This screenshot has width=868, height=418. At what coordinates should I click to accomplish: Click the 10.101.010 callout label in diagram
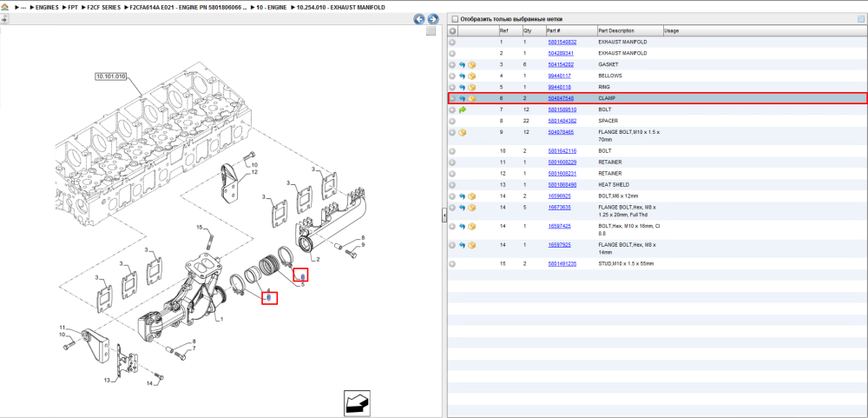[x=111, y=76]
